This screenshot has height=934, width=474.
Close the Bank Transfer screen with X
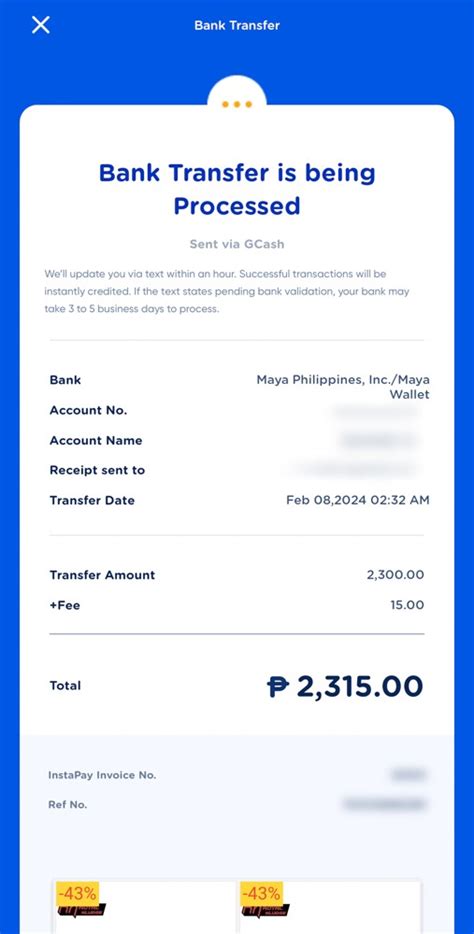[x=40, y=25]
